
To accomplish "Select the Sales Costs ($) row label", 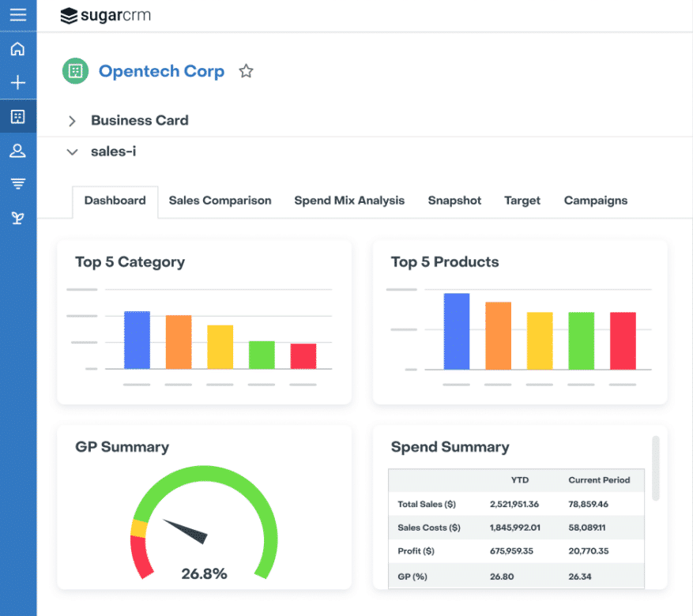I will pos(429,528).
